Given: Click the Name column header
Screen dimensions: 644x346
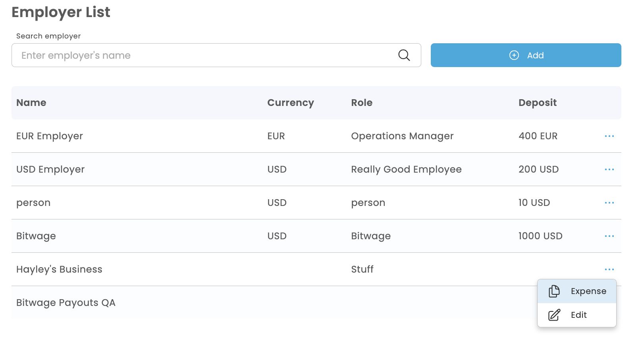Looking at the screenshot, I should [x=31, y=103].
